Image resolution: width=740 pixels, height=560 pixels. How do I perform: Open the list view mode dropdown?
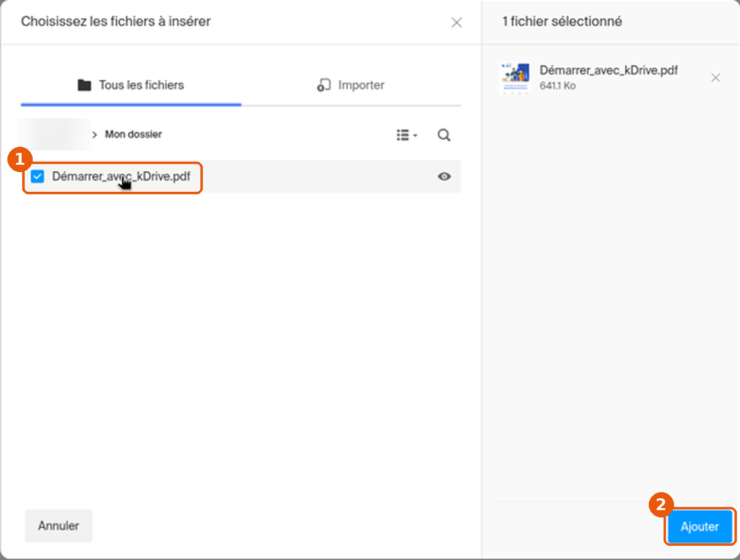point(407,135)
